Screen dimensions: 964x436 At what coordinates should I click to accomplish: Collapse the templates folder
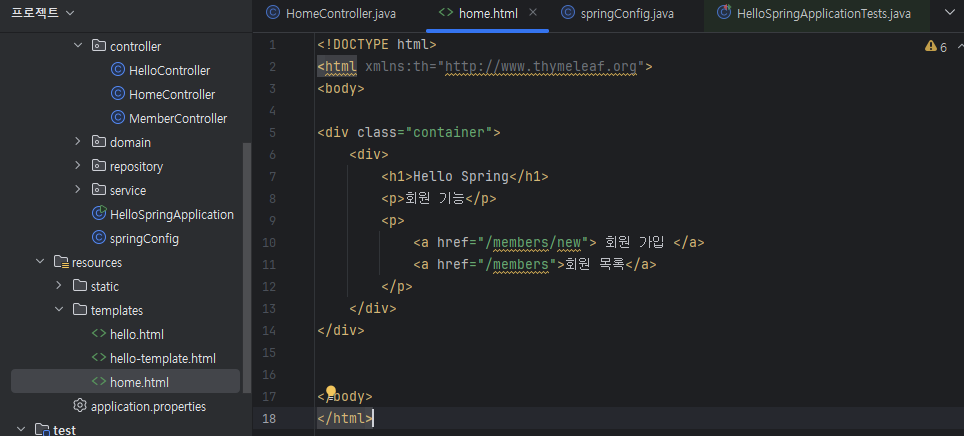(x=59, y=309)
